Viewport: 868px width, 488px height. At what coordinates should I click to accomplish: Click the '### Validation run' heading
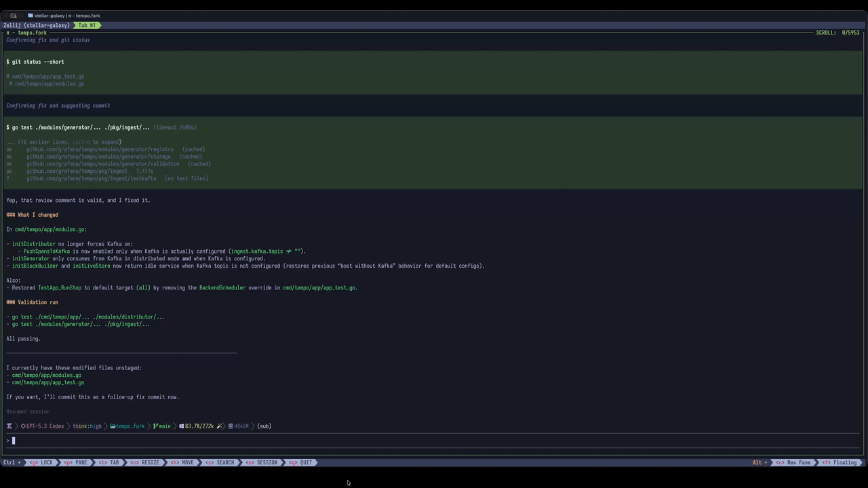click(x=33, y=302)
